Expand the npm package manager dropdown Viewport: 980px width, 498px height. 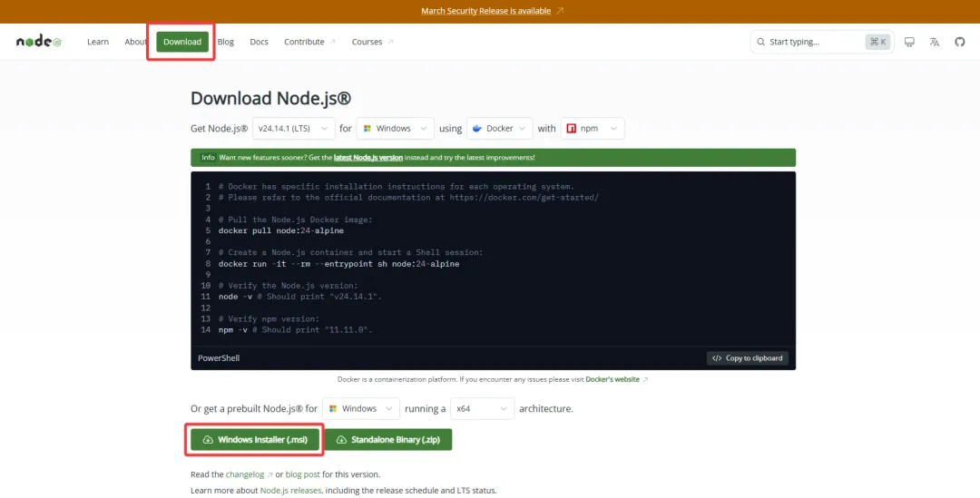[593, 128]
